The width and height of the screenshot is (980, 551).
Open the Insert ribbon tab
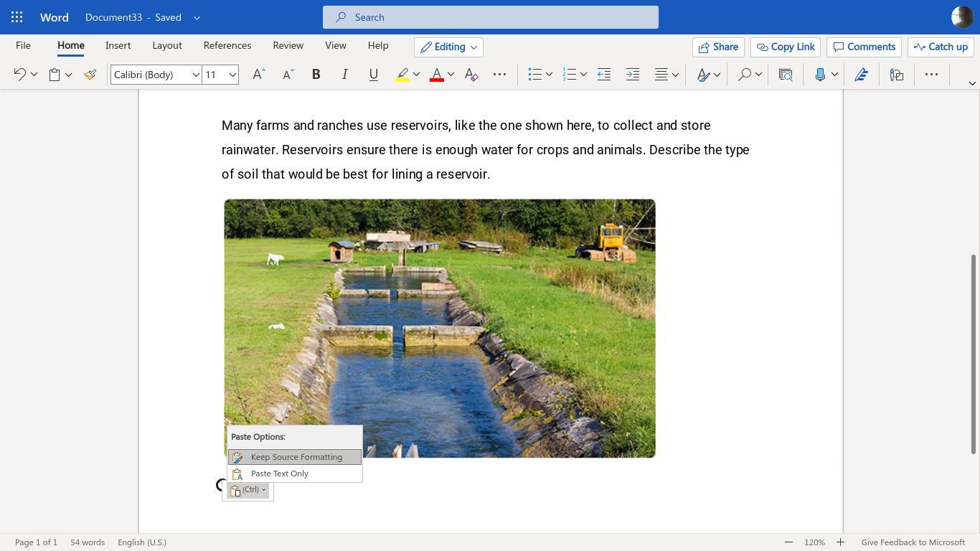coord(118,45)
